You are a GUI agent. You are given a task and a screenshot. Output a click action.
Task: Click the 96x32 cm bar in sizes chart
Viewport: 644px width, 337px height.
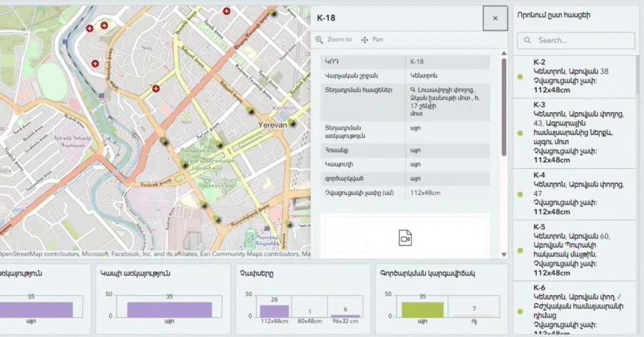coord(345,316)
